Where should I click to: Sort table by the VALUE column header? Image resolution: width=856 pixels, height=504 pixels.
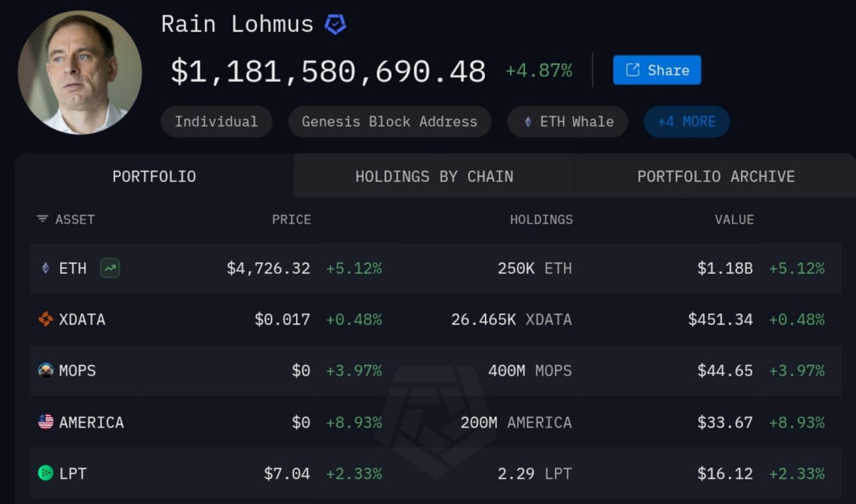pyautogui.click(x=734, y=219)
